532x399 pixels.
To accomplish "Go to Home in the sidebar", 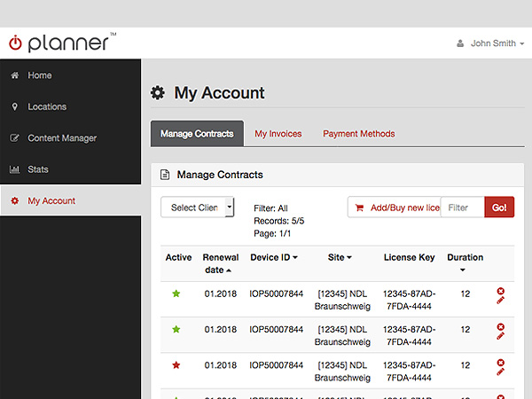I will [x=40, y=75].
